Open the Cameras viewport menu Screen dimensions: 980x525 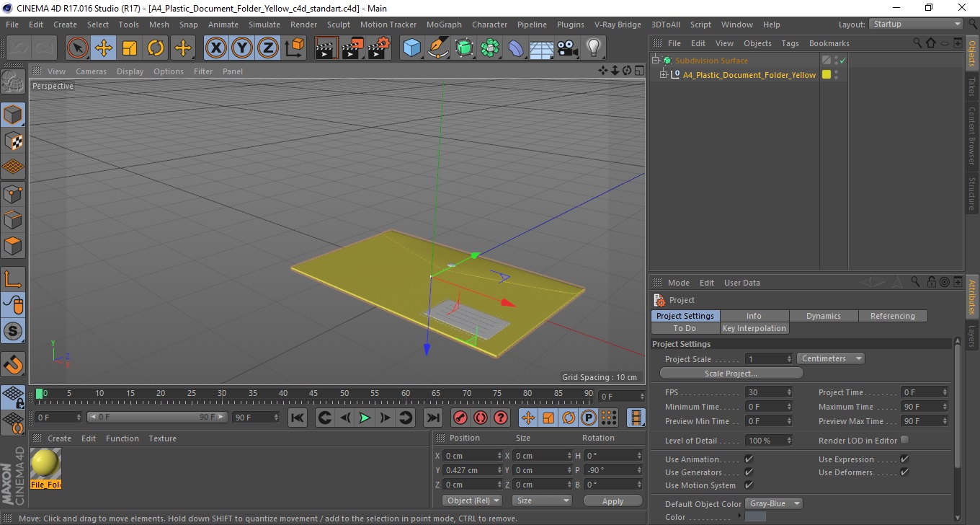coord(91,71)
